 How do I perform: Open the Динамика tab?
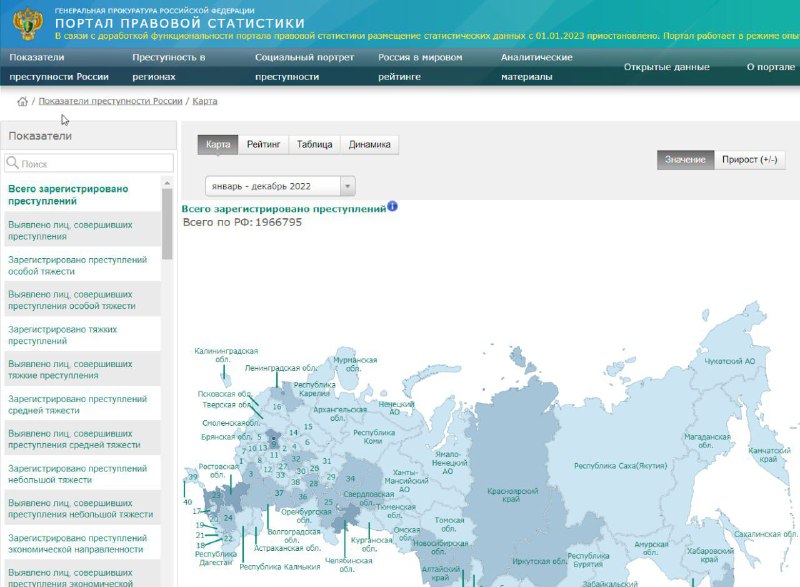point(369,144)
